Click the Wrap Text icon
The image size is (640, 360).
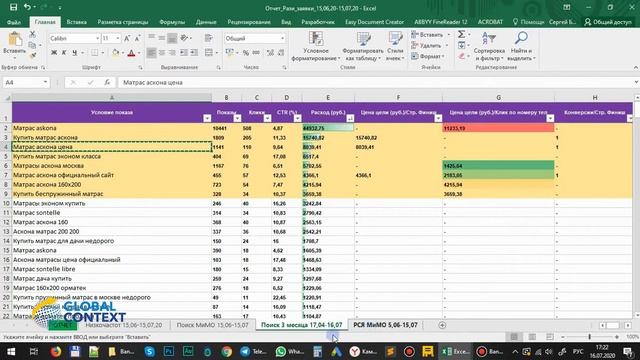[209, 38]
